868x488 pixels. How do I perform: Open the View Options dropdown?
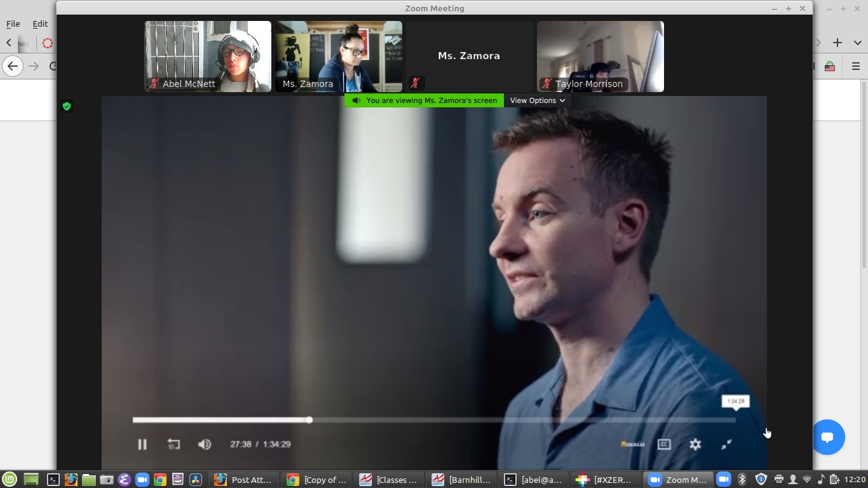(x=538, y=100)
